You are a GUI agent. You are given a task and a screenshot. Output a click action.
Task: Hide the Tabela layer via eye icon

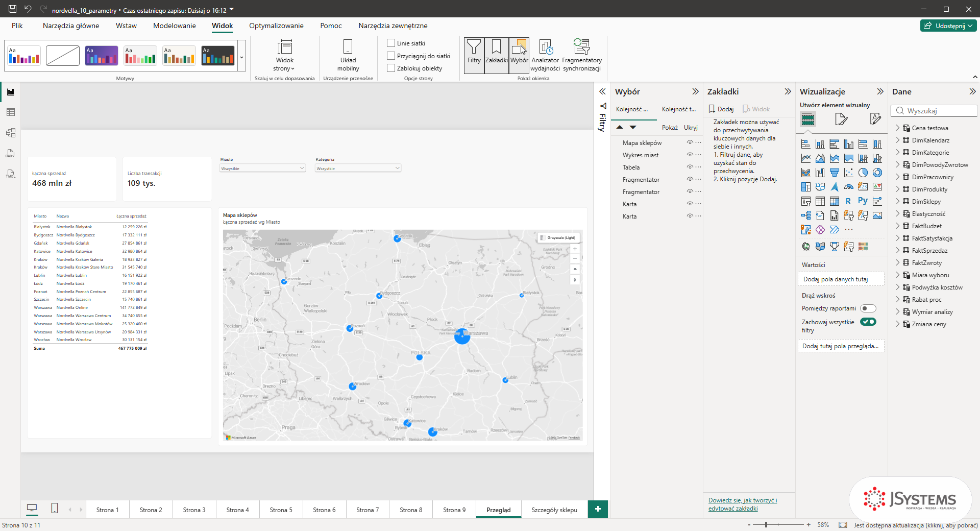point(690,167)
